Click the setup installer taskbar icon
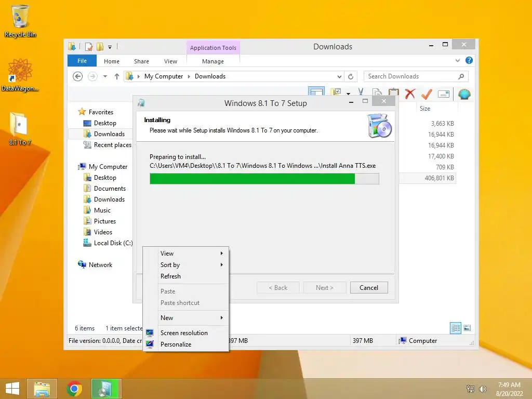Viewport: 532px width, 399px height. click(107, 389)
